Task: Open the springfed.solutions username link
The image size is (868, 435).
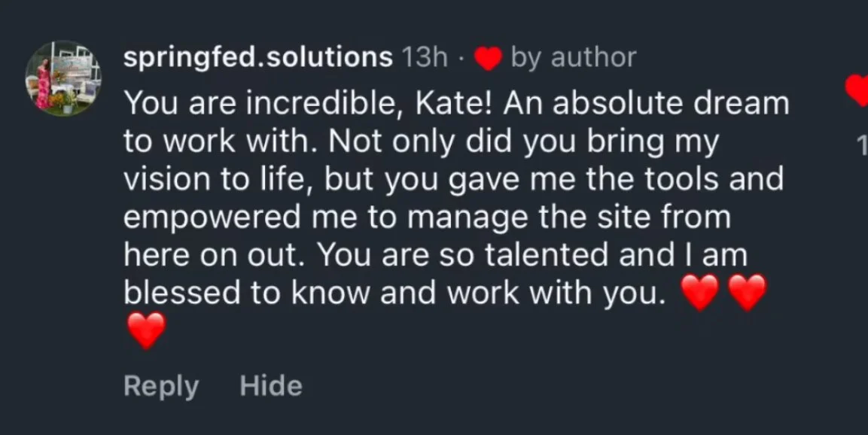Action: pos(257,58)
